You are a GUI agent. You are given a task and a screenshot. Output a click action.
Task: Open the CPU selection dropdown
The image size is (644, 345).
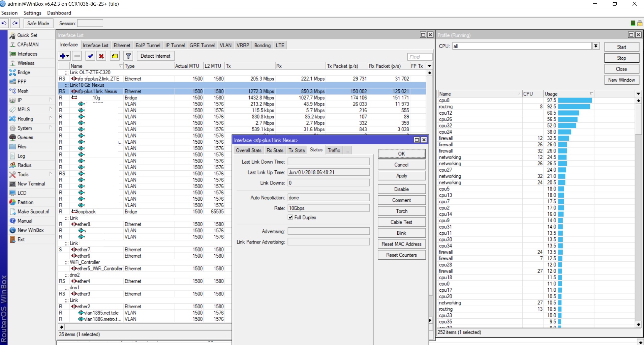[x=596, y=46]
